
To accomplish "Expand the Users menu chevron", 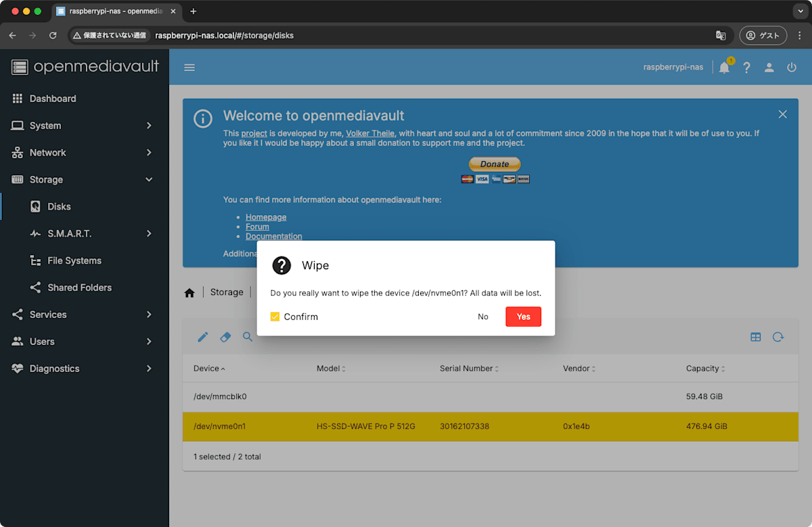I will click(149, 342).
